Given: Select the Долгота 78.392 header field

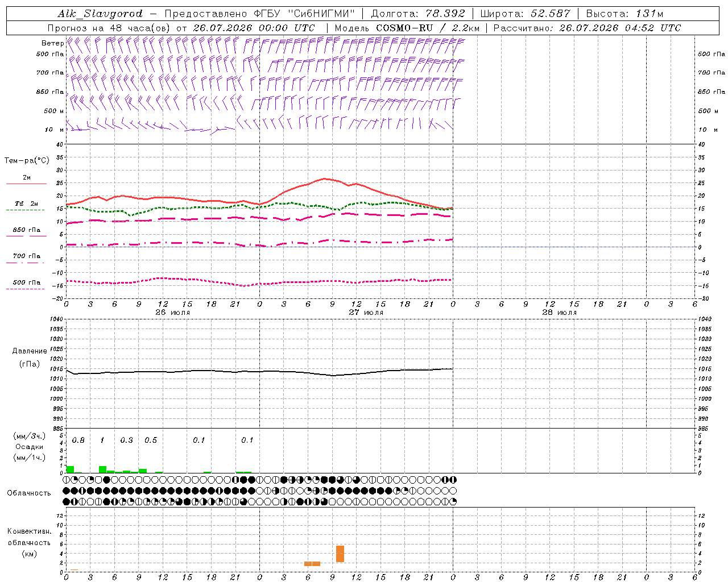Looking at the screenshot, I should (418, 14).
